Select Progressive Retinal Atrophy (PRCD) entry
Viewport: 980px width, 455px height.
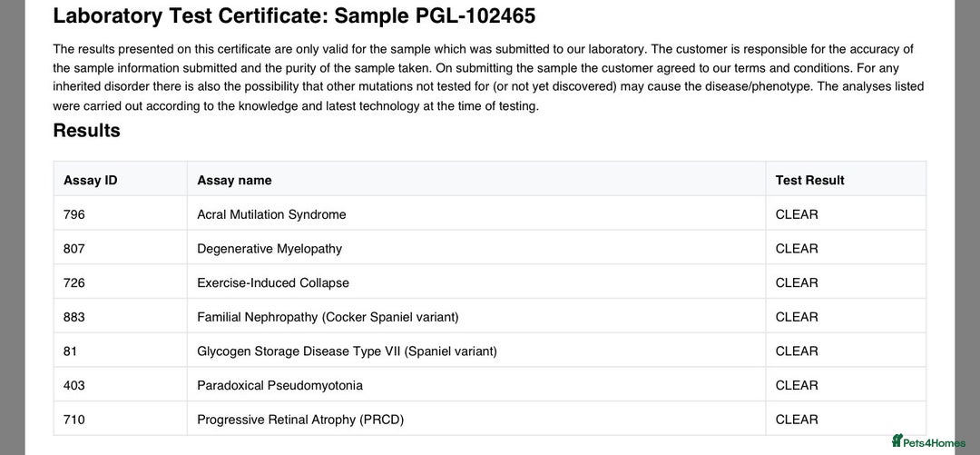pos(300,420)
